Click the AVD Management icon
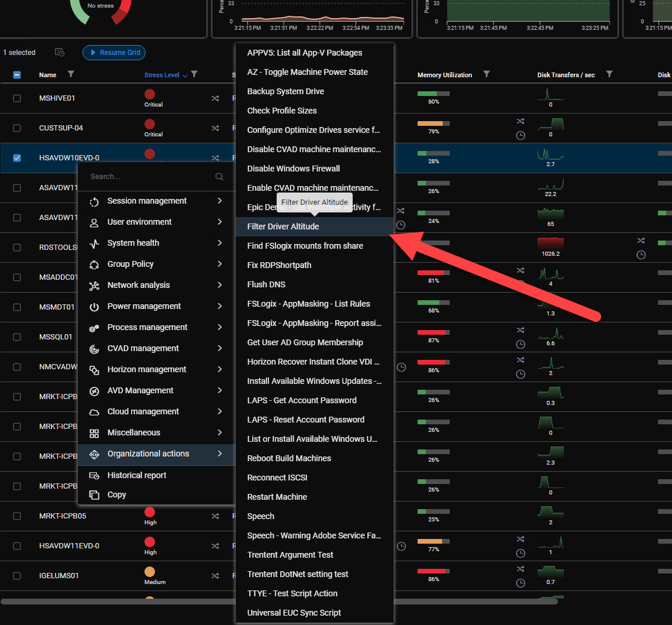672x625 pixels. [94, 391]
